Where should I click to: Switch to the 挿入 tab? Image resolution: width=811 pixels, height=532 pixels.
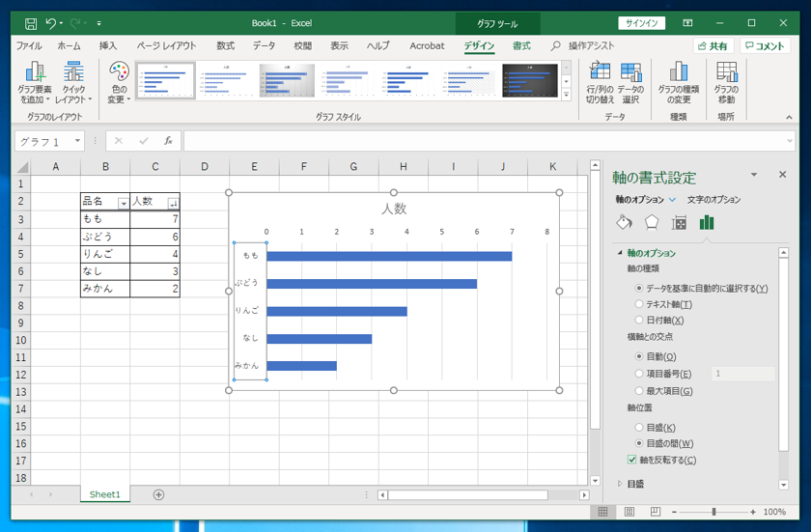coord(108,46)
